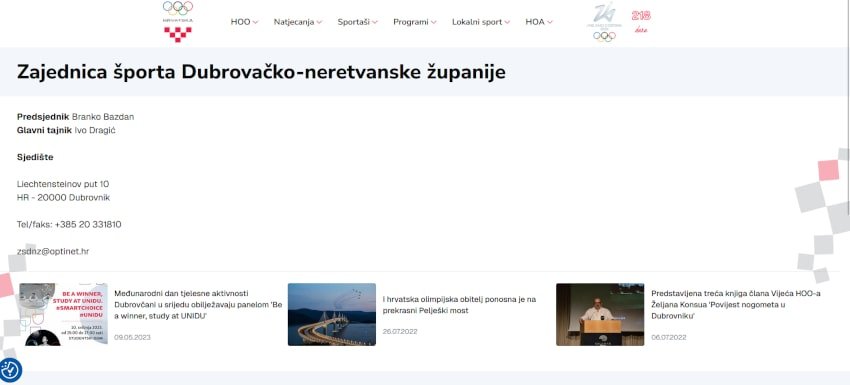Click the date 09.05.2023
Image resolution: width=850 pixels, height=385 pixels.
[132, 337]
